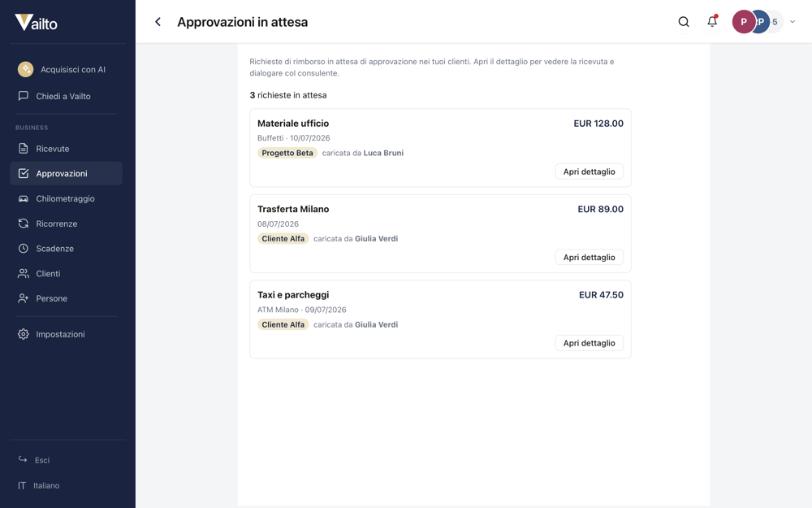Go to Clienti

pyautogui.click(x=67, y=273)
